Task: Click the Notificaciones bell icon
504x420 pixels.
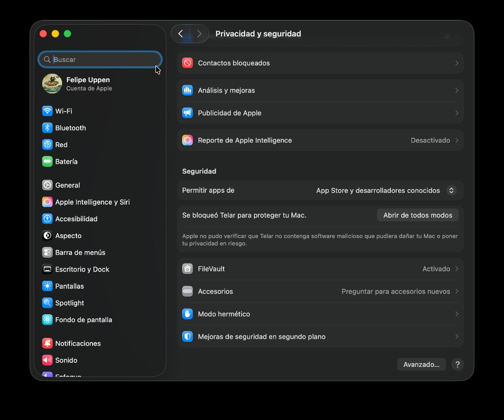Action: 47,343
